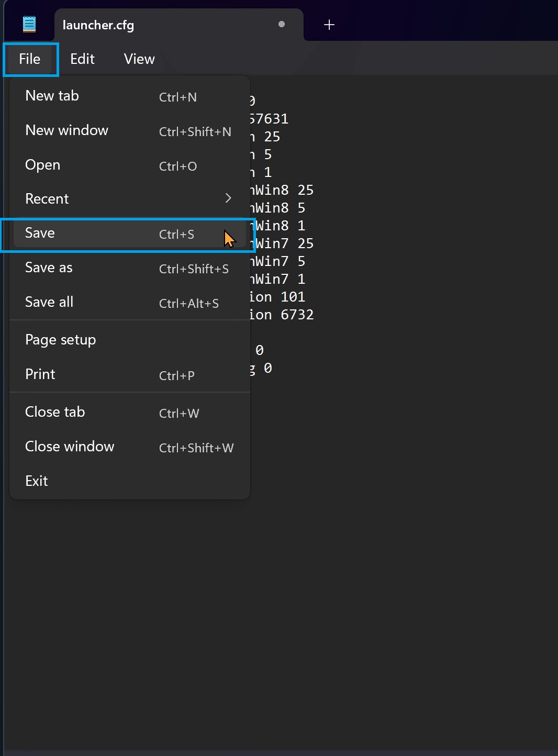Save the file via Save entry
The image size is (558, 756).
pyautogui.click(x=40, y=233)
